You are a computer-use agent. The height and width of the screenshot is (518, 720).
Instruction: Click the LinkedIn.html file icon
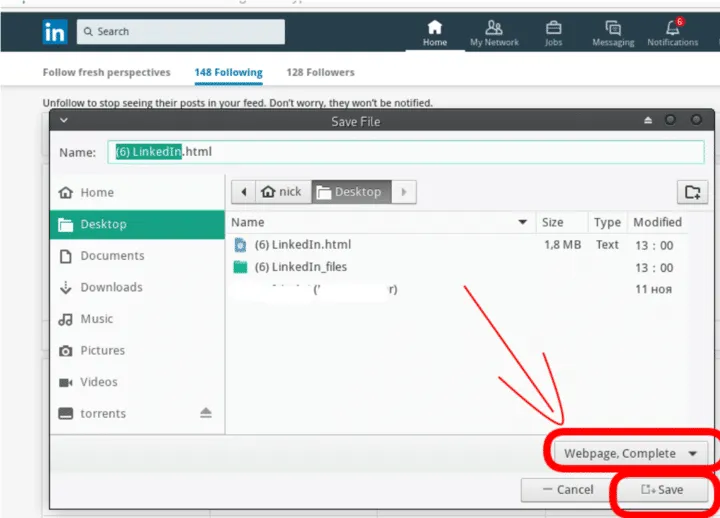coord(240,245)
